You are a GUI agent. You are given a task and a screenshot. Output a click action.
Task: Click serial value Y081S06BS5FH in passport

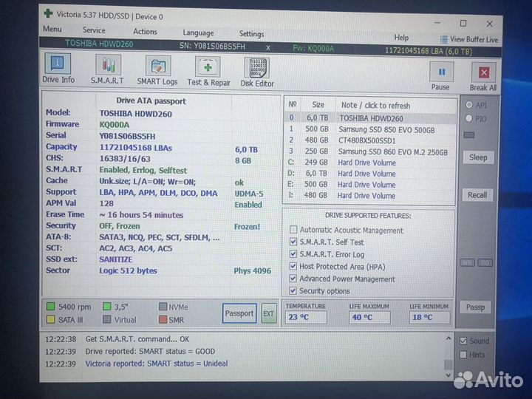point(127,136)
